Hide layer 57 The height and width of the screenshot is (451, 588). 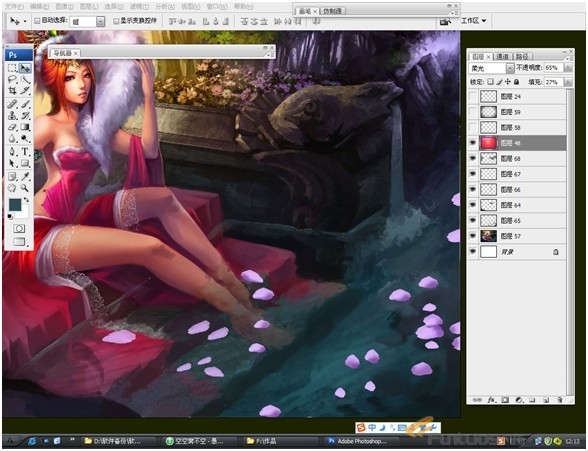pos(473,236)
